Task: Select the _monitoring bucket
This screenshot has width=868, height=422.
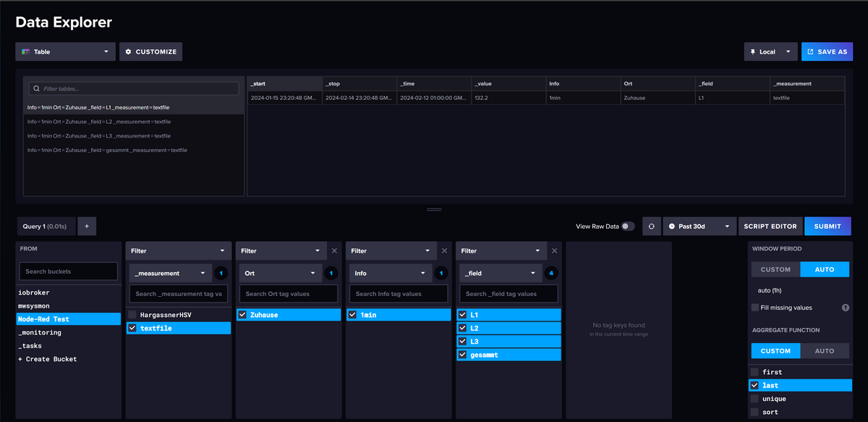Action: 69,332
